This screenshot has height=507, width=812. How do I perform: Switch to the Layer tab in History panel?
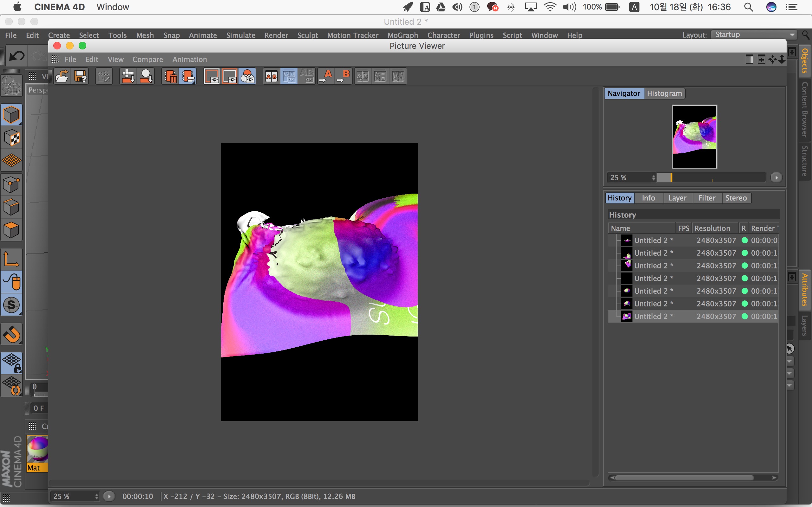tap(677, 197)
